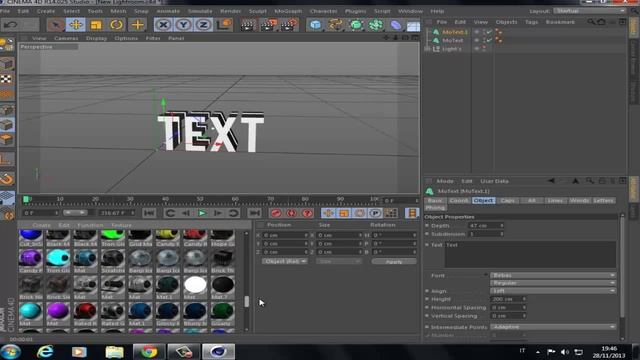Click inside the Text entry box
This screenshot has height=360, width=640.
tap(530, 254)
